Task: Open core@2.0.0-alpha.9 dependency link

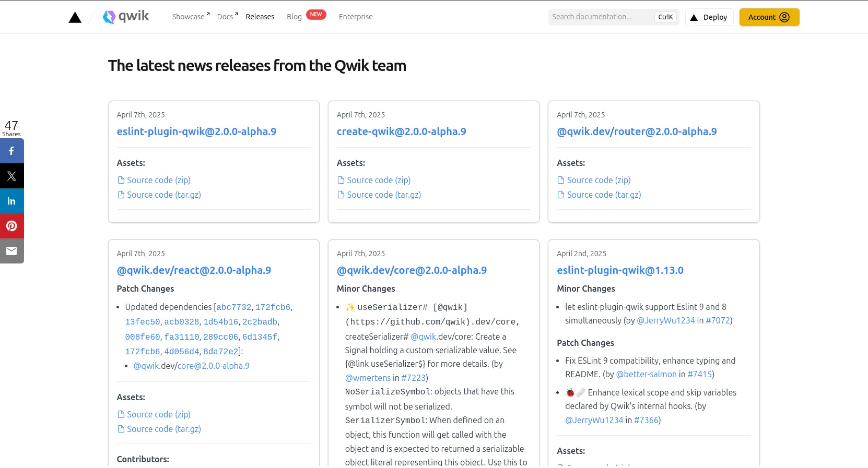Action: click(213, 366)
